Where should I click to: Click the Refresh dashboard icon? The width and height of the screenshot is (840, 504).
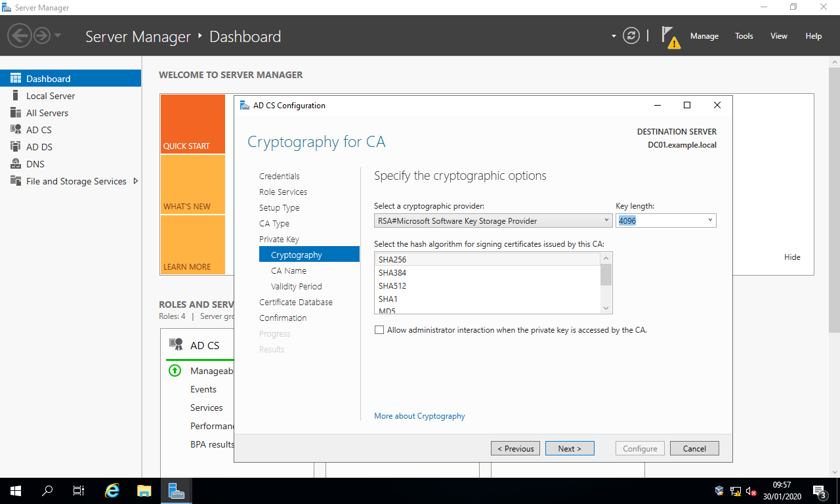point(631,36)
